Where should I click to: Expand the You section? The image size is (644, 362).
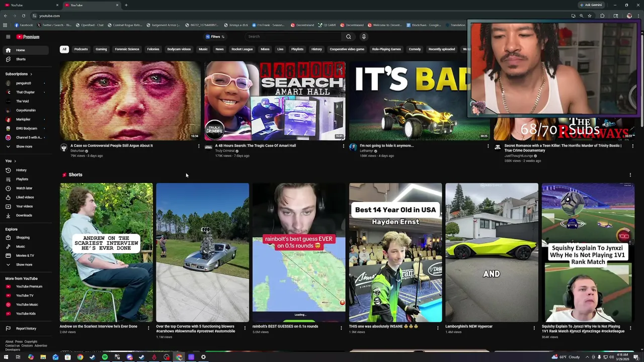11,161
